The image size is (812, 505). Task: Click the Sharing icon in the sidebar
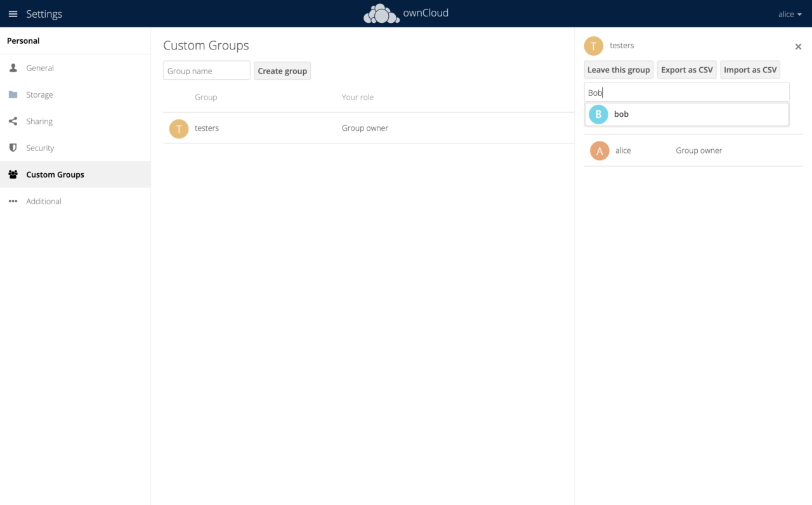point(13,121)
